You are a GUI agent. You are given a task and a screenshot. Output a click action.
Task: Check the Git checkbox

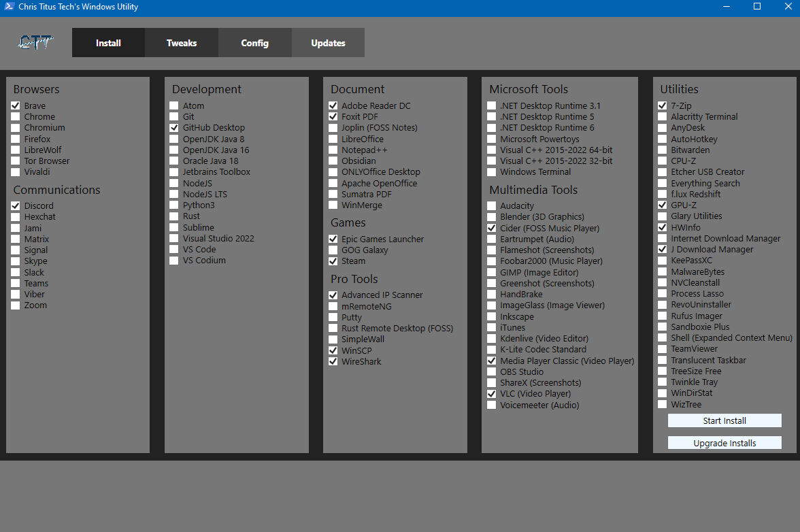[174, 117]
